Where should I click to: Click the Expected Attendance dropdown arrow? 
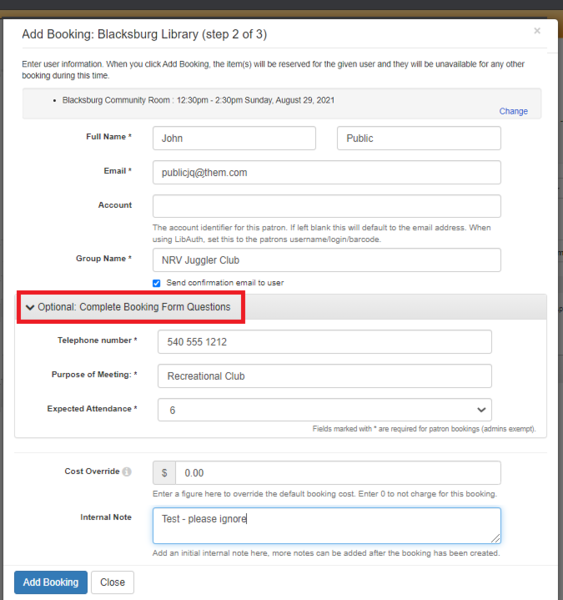pos(481,410)
